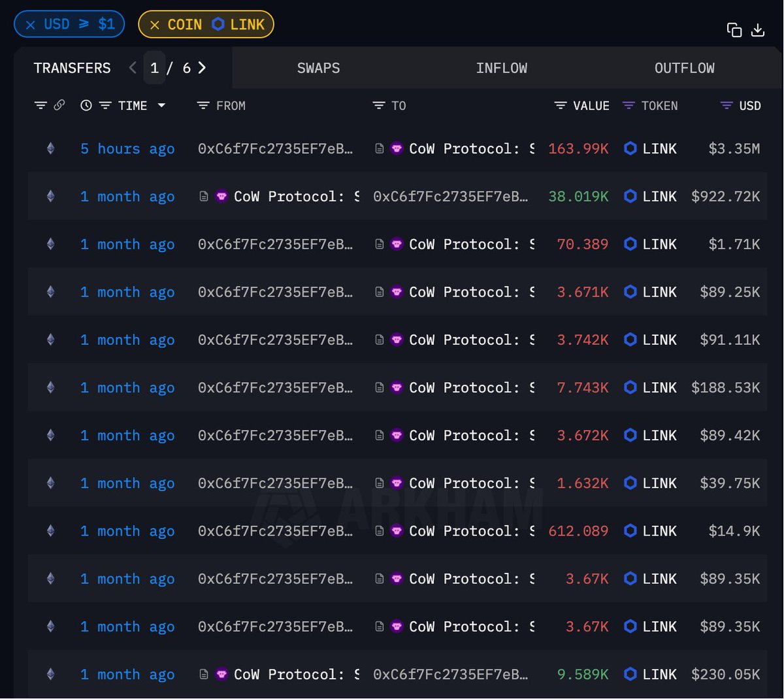The image size is (784, 699).
Task: Go to next transfers page
Action: (202, 68)
